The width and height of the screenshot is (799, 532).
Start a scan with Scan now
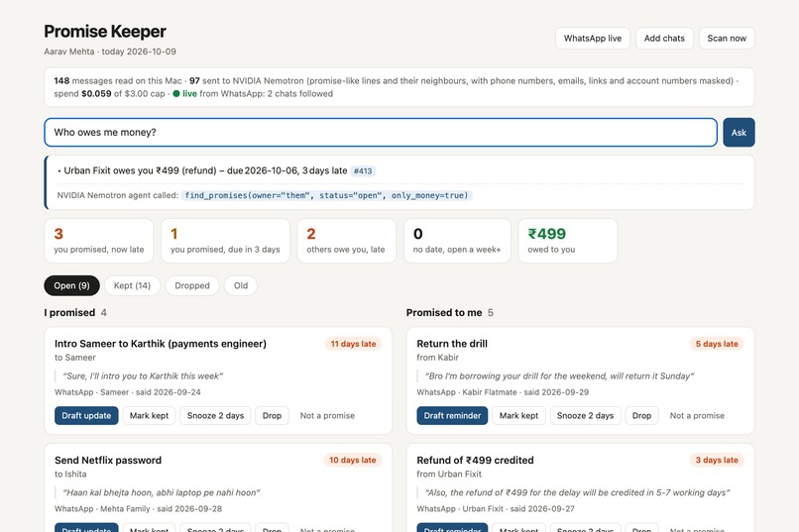pyautogui.click(x=726, y=39)
